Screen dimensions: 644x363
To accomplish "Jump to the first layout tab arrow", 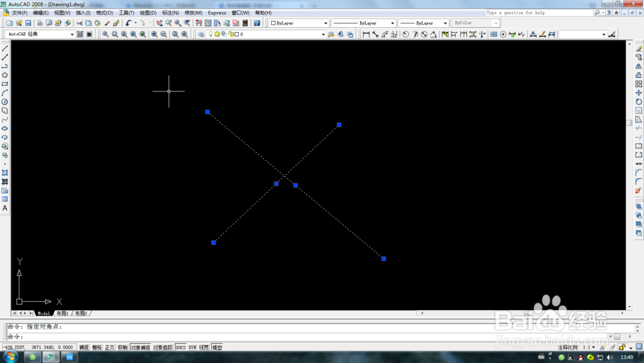I will click(x=14, y=313).
